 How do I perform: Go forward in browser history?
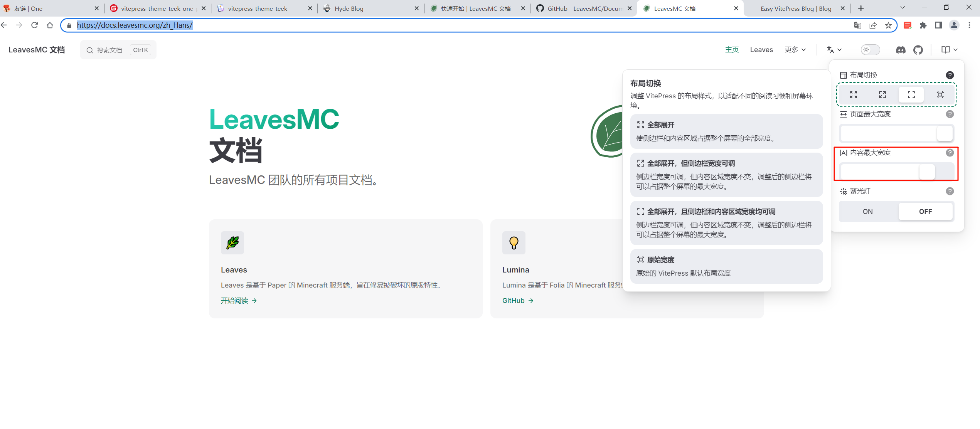coord(19,25)
